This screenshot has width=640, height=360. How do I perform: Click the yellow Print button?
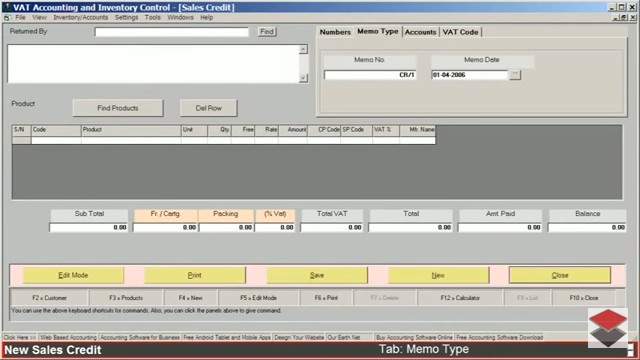195,275
